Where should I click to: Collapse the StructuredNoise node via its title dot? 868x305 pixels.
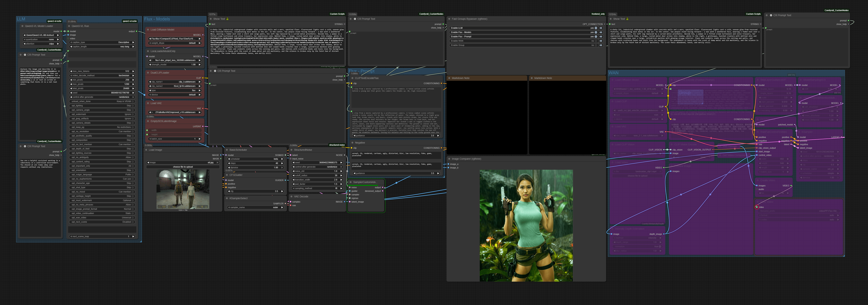pos(291,150)
